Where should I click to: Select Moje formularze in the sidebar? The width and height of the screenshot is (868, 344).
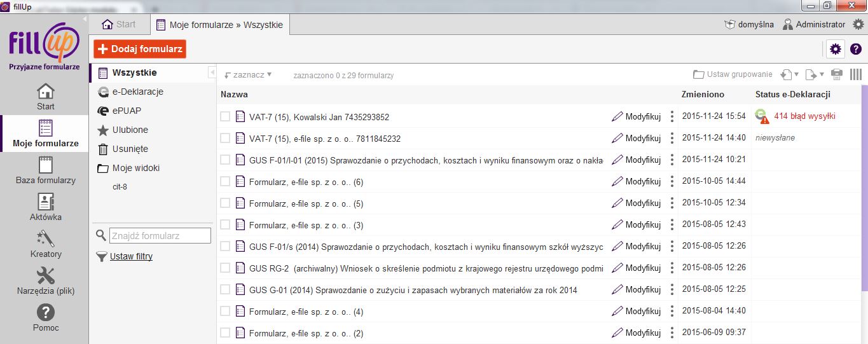tap(45, 134)
